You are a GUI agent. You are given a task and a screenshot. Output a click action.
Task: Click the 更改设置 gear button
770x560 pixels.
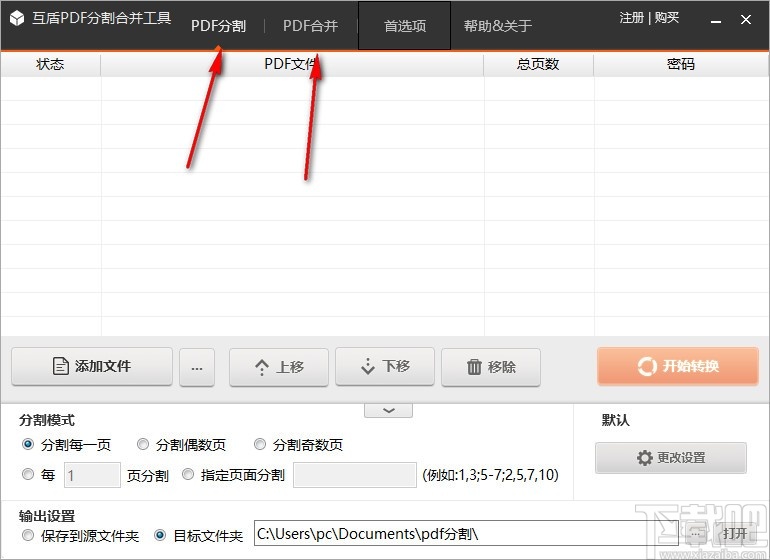pos(671,458)
